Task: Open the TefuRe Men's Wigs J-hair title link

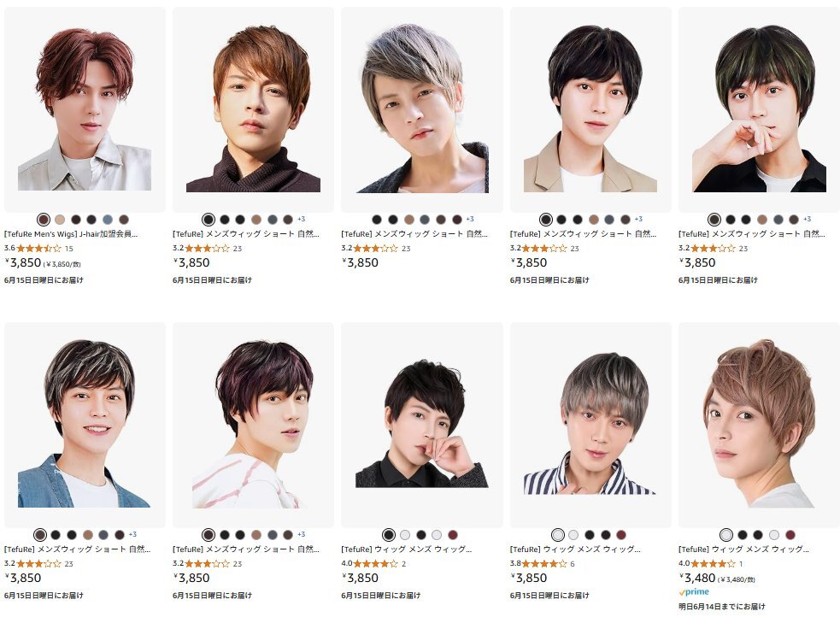Action: pyautogui.click(x=71, y=234)
